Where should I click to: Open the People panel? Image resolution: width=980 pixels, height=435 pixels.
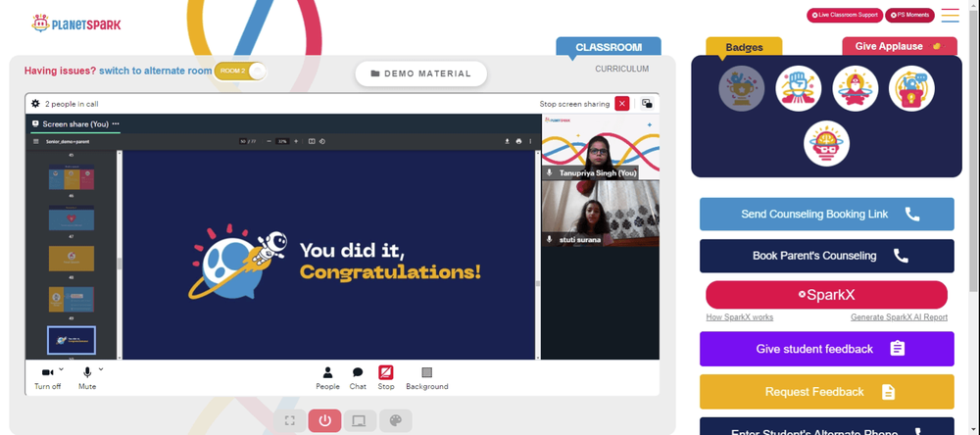[x=327, y=377]
